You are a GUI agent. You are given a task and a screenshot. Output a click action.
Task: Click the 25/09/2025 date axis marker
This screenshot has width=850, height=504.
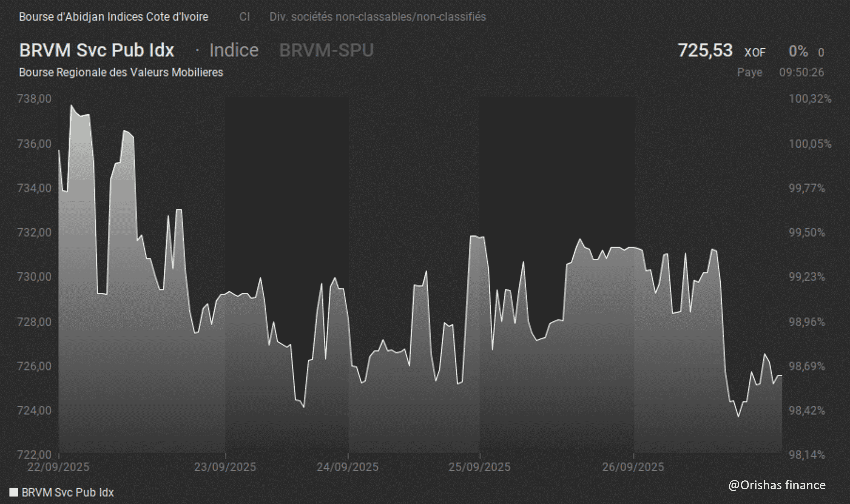(479, 467)
